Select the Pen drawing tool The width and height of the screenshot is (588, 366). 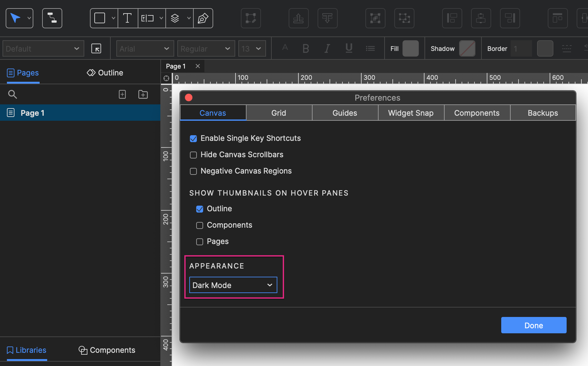[x=203, y=18]
